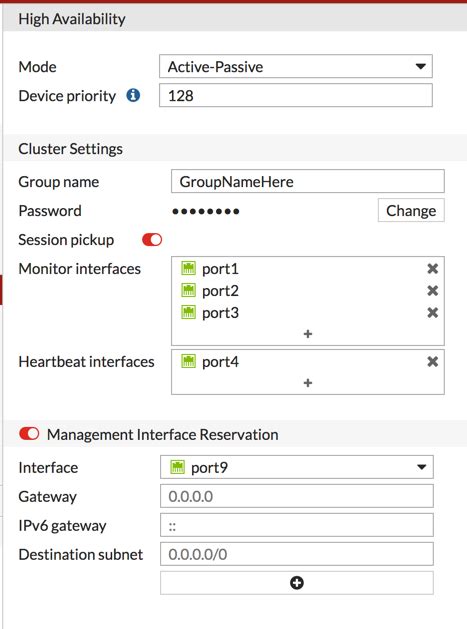Remove port4 from Heartbeat interfaces
Image resolution: width=467 pixels, height=629 pixels.
pos(432,362)
